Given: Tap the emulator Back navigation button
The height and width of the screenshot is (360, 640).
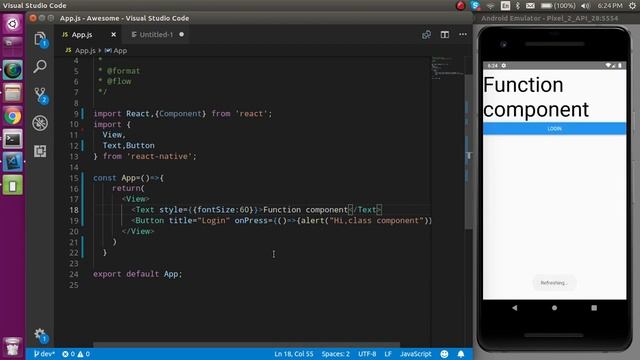Looking at the screenshot, I should [x=515, y=308].
